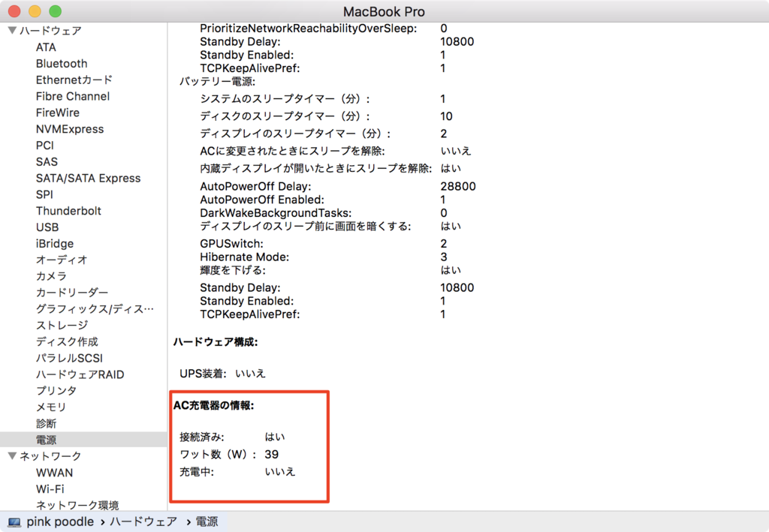Click the green zoom button
Image resolution: width=769 pixels, height=532 pixels.
click(x=56, y=11)
